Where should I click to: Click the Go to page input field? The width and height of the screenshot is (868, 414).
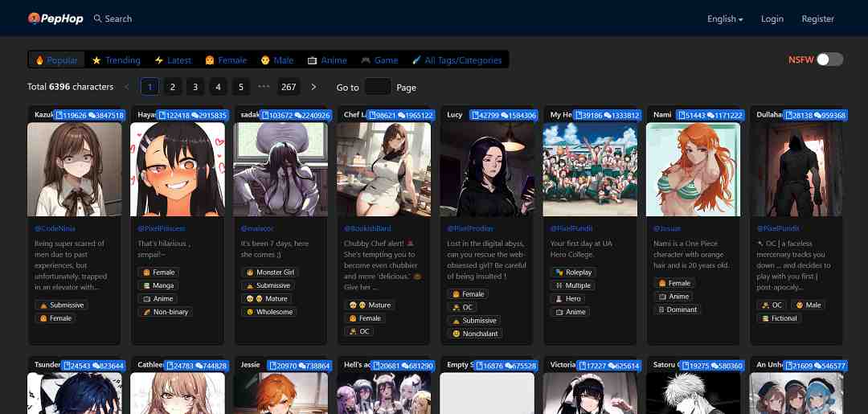click(378, 87)
